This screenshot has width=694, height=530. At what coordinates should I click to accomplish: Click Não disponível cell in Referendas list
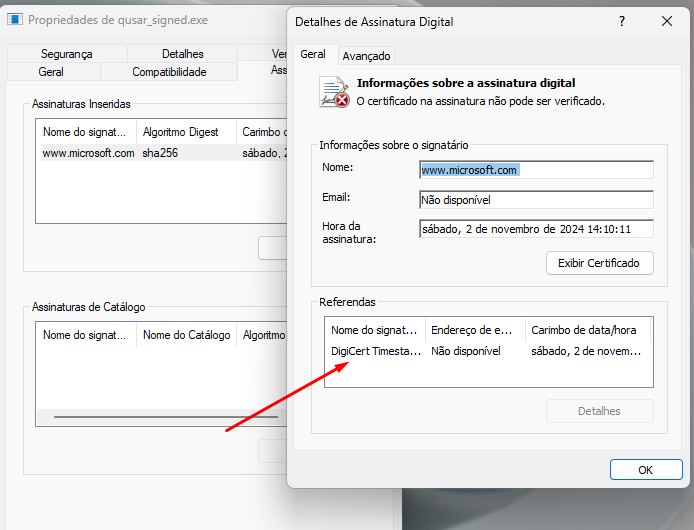click(x=466, y=351)
